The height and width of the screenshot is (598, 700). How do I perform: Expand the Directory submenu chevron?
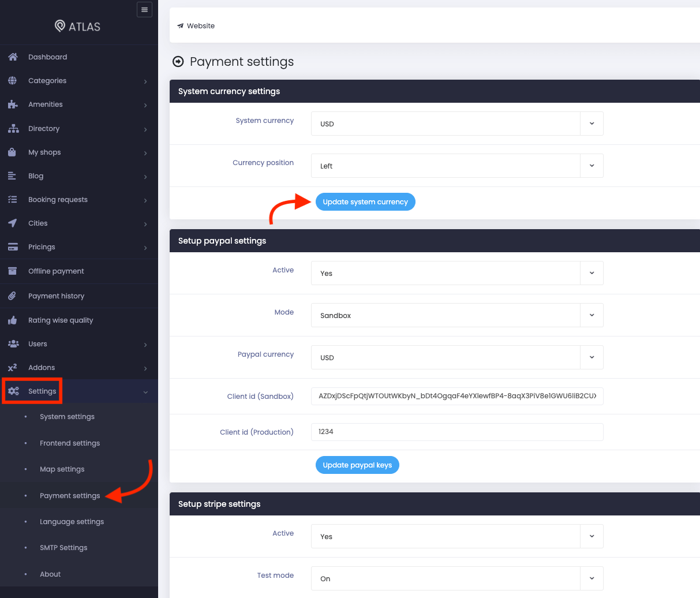[145, 129]
